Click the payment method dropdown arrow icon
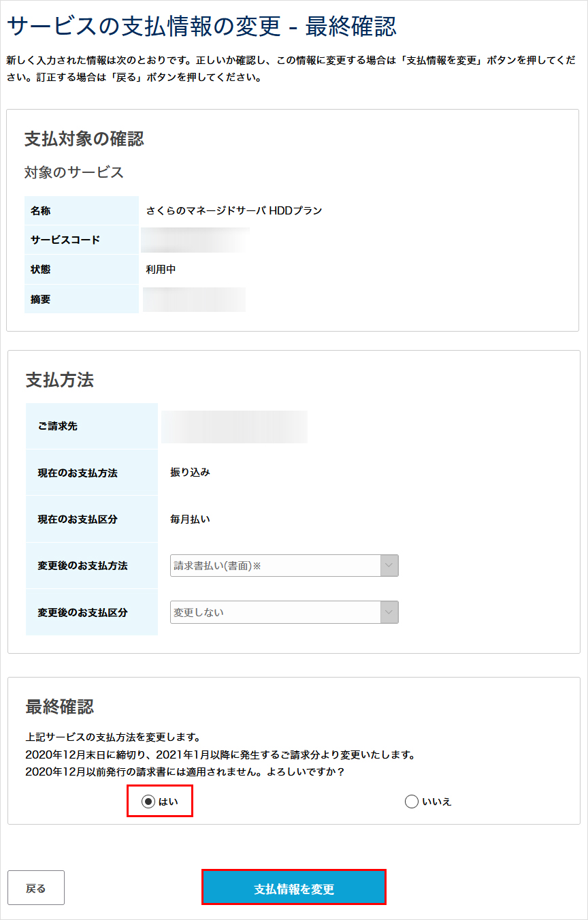Image resolution: width=588 pixels, height=920 pixels. [389, 565]
